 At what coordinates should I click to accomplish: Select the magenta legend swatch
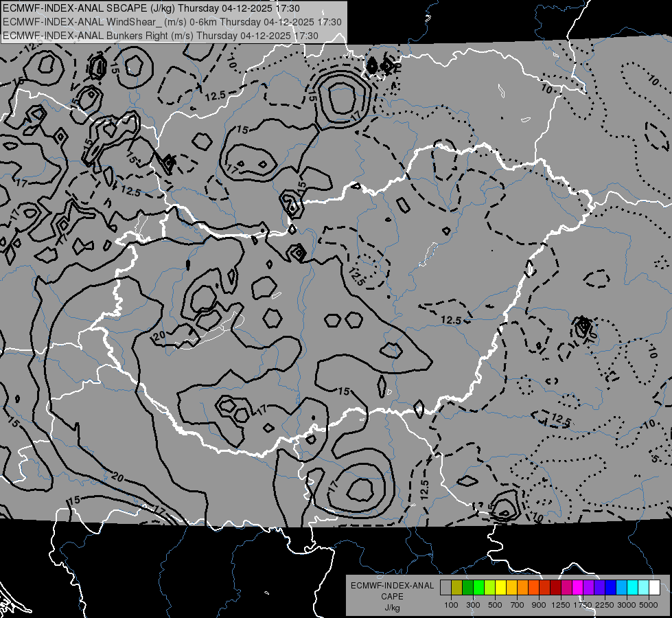[x=578, y=588]
